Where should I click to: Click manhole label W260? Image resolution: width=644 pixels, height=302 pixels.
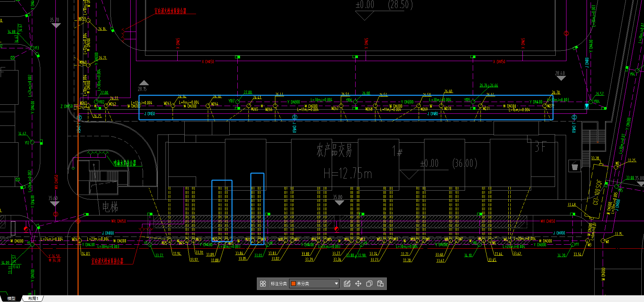[83, 62]
